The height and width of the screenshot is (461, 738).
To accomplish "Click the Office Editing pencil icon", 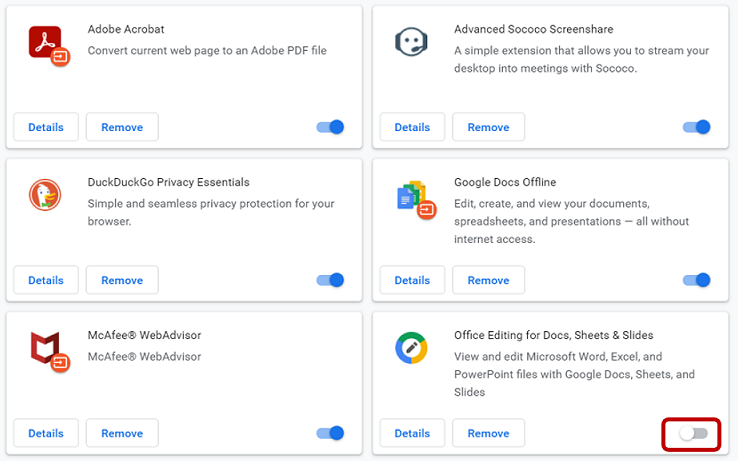I will [x=411, y=348].
